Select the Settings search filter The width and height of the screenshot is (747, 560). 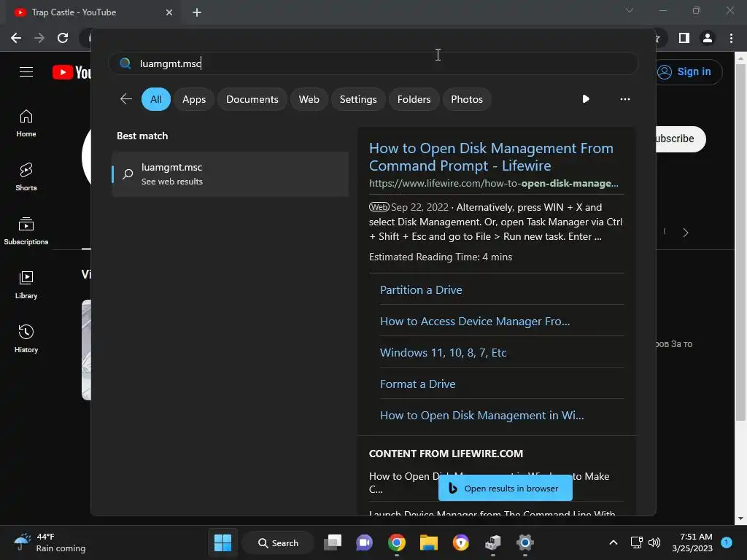point(357,99)
